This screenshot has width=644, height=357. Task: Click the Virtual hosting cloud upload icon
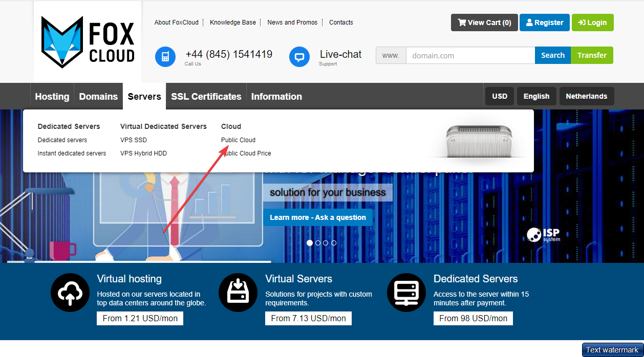(x=70, y=293)
